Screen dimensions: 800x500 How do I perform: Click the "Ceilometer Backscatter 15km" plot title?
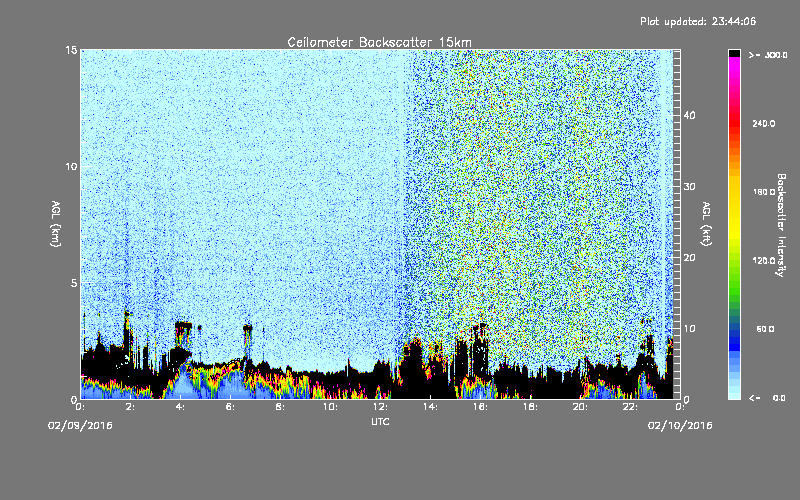379,42
